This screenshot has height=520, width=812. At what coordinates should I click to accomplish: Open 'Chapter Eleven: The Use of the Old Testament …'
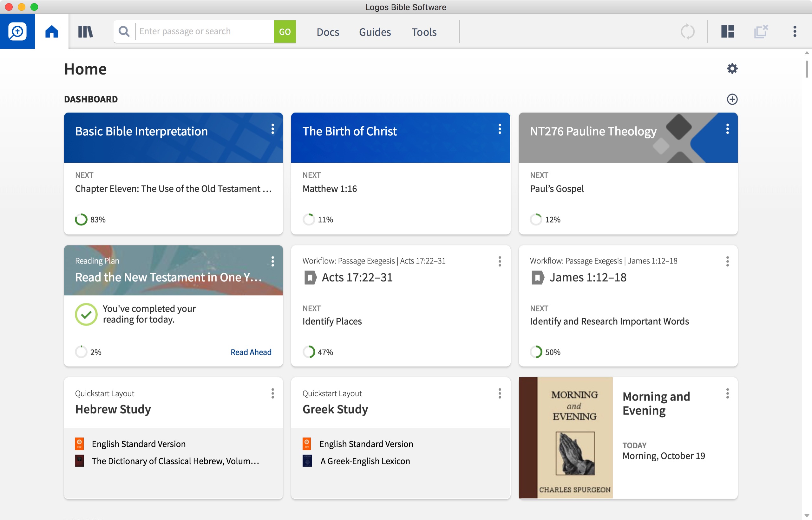(x=173, y=189)
